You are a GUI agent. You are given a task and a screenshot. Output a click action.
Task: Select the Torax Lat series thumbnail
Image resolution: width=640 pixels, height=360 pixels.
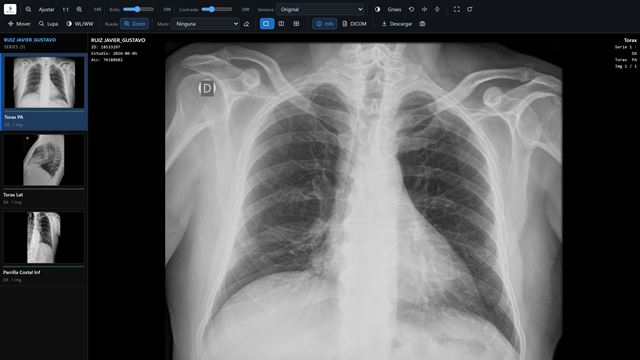(x=44, y=160)
